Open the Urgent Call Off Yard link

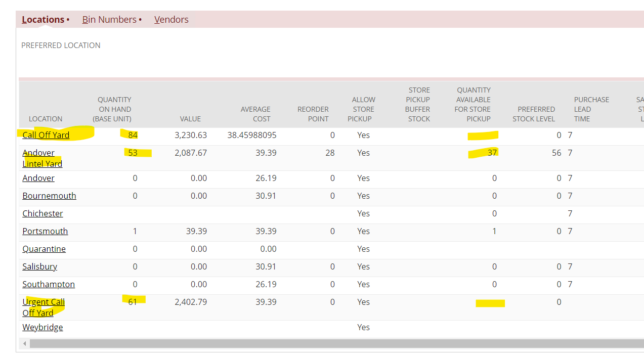point(44,307)
